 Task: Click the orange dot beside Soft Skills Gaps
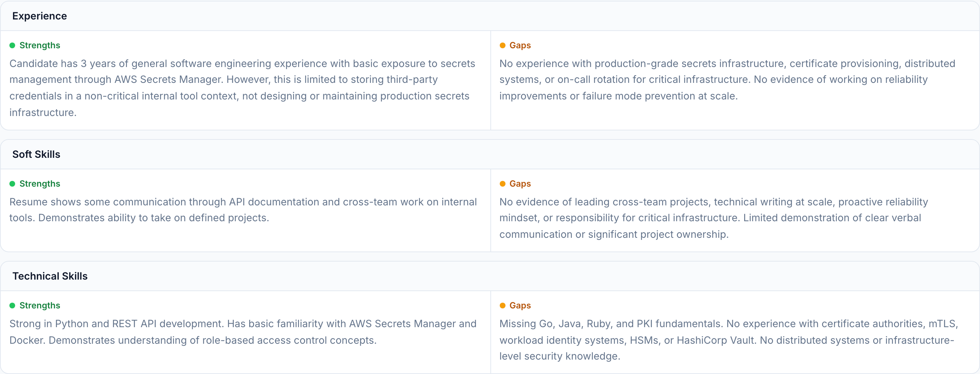502,184
